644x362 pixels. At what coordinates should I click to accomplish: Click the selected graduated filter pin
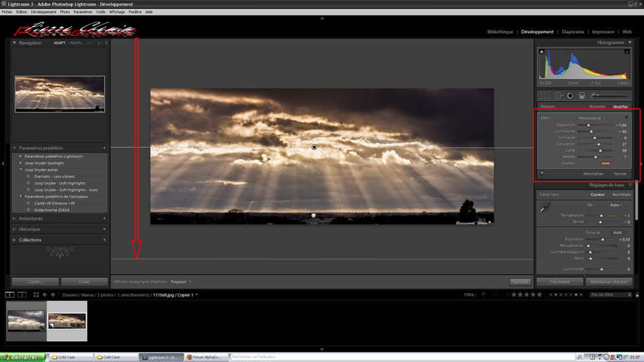tap(314, 147)
